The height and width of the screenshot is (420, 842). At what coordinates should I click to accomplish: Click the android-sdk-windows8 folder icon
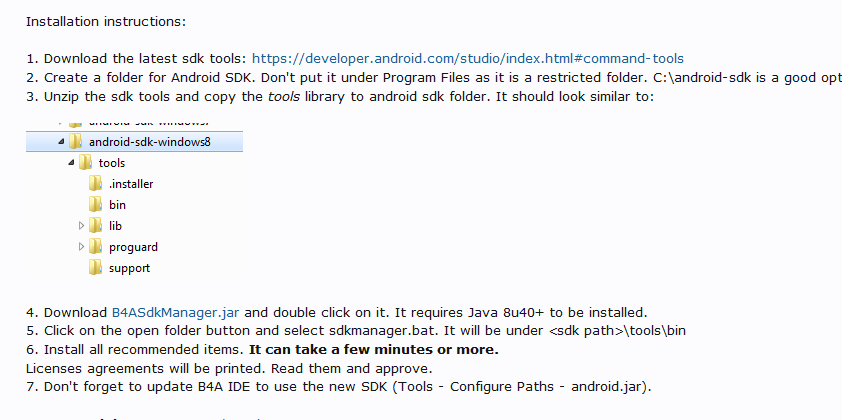[75, 141]
